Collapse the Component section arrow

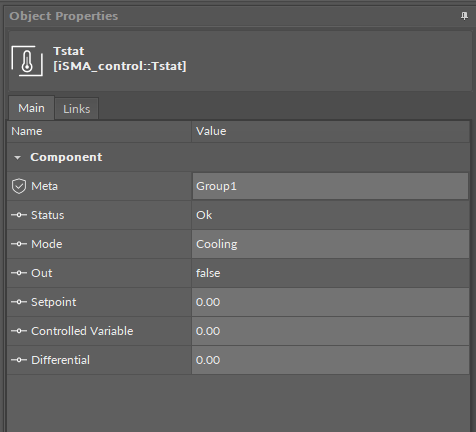click(x=18, y=157)
